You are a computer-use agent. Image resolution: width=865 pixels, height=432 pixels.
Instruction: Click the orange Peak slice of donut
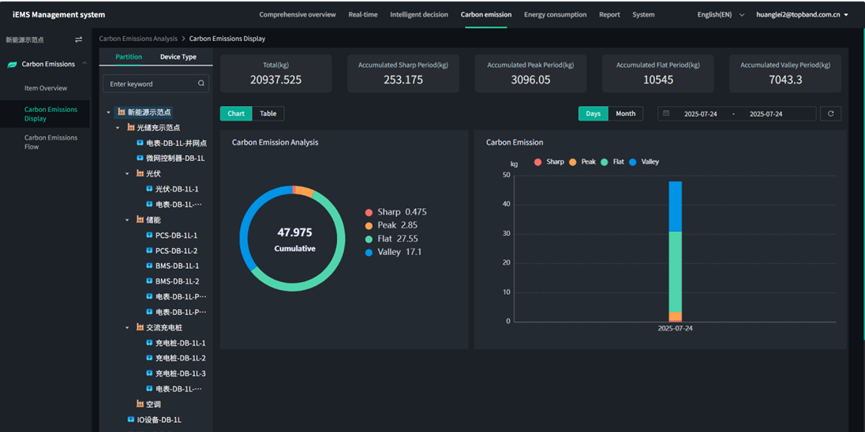coord(305,191)
